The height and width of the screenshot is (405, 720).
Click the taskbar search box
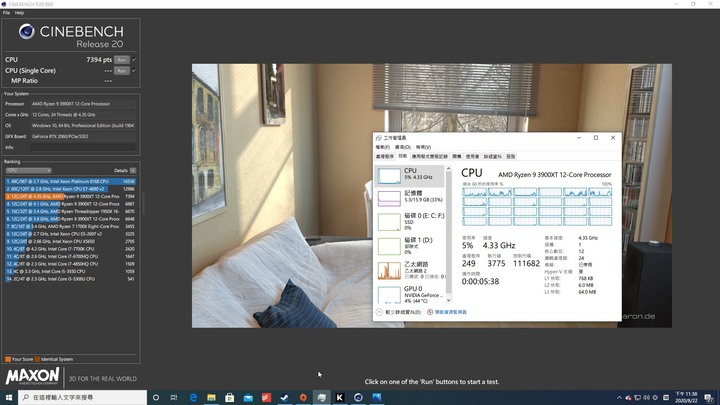click(x=83, y=397)
